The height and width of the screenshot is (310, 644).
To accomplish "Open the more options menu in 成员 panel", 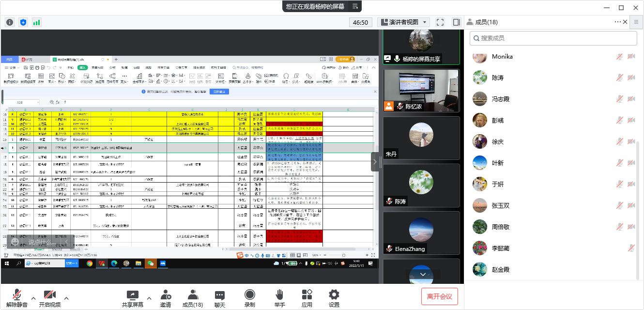I will [x=617, y=22].
